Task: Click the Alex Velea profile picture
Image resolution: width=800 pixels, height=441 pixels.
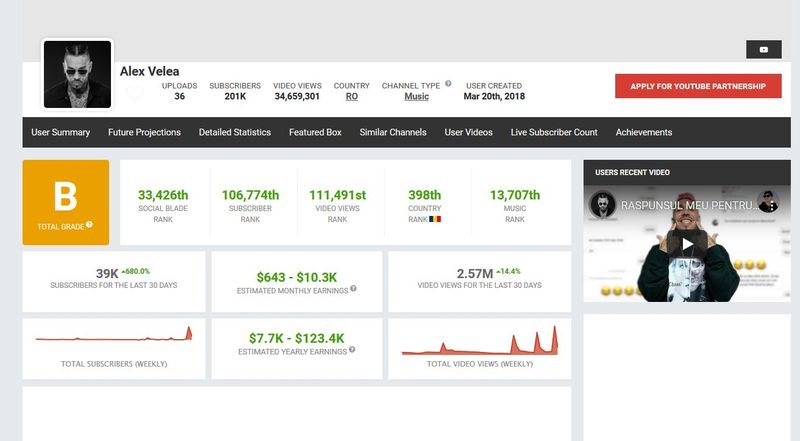Action: [x=77, y=75]
